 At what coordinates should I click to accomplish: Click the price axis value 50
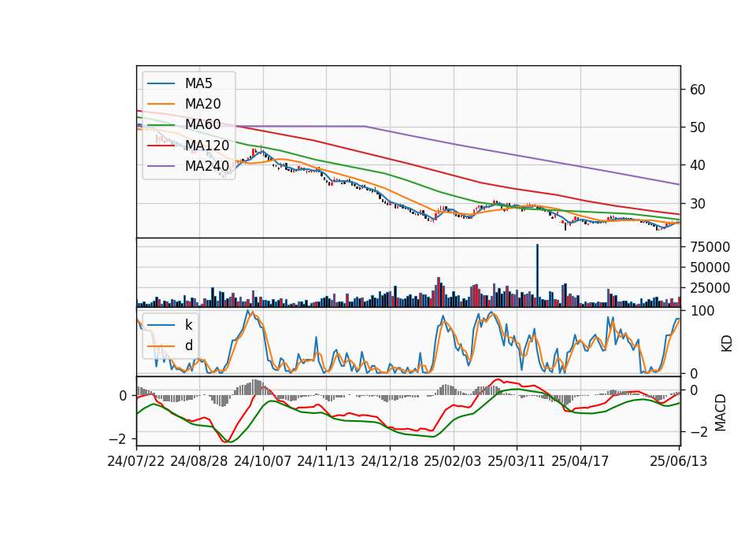coord(698,127)
